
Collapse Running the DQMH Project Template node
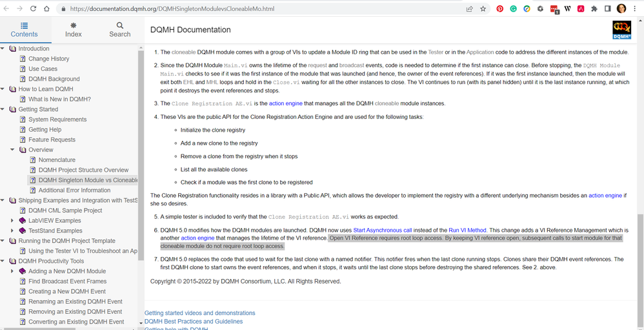click(x=3, y=241)
